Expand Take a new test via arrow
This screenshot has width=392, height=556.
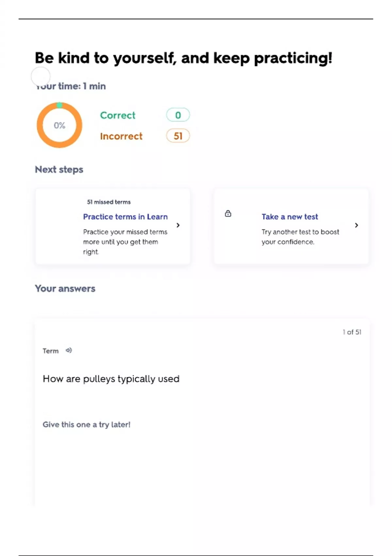(x=356, y=225)
